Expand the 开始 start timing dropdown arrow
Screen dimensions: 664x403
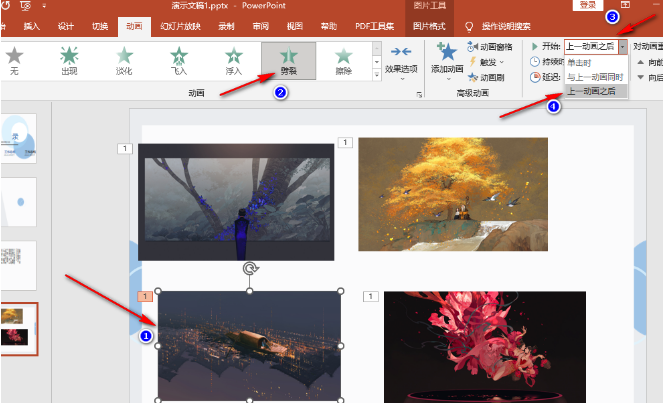[622, 47]
